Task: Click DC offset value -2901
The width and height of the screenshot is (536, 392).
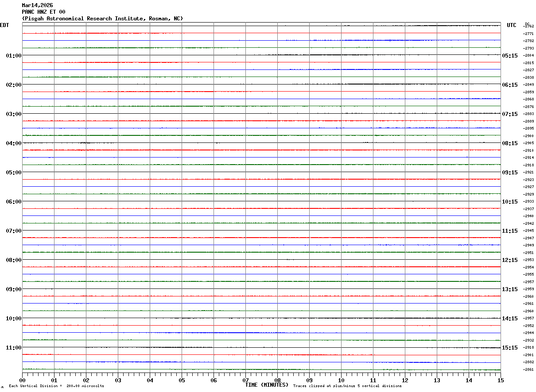Action: click(528, 355)
